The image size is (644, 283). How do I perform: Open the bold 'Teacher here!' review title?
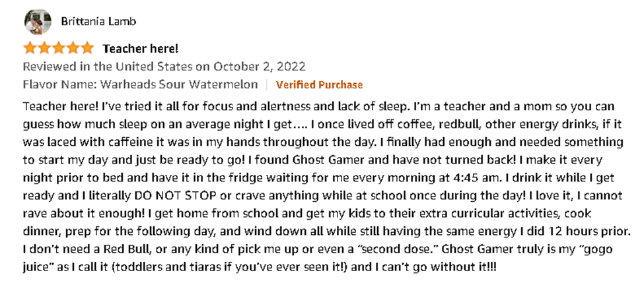pos(140,49)
